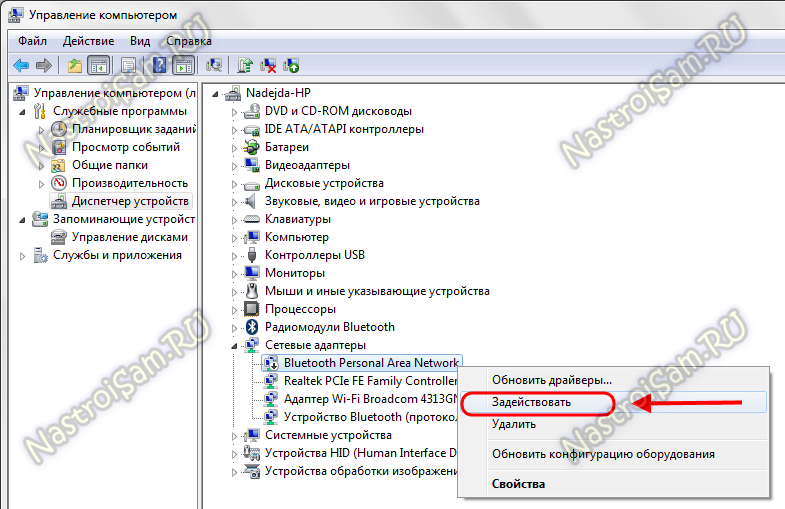The width and height of the screenshot is (785, 509).
Task: Click the Scan for hardware changes icon
Action: 214,65
